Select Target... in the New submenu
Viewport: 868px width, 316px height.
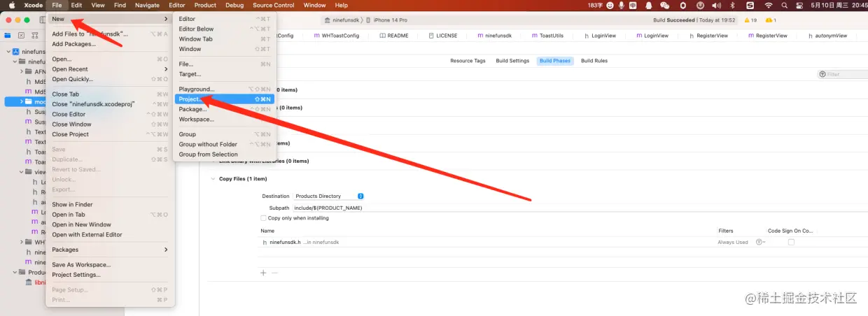pos(225,73)
